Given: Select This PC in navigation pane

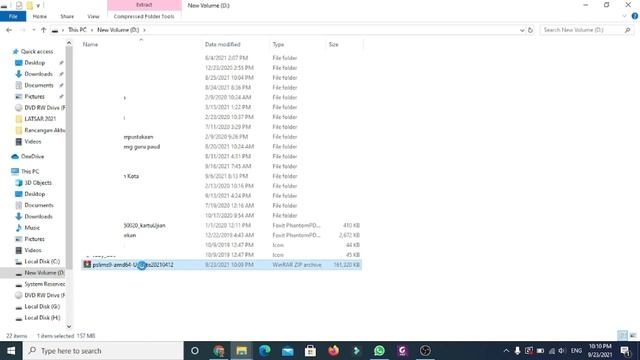Looking at the screenshot, I should click(x=30, y=171).
